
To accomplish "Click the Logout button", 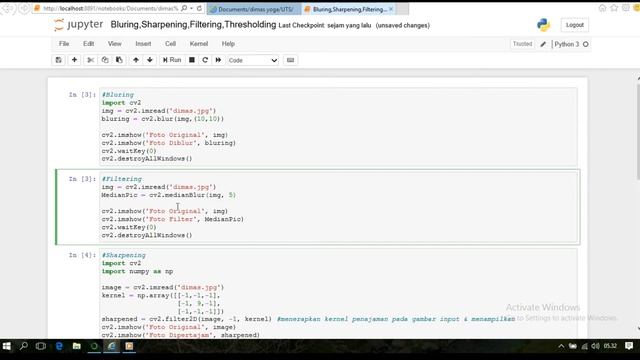I will click(575, 25).
